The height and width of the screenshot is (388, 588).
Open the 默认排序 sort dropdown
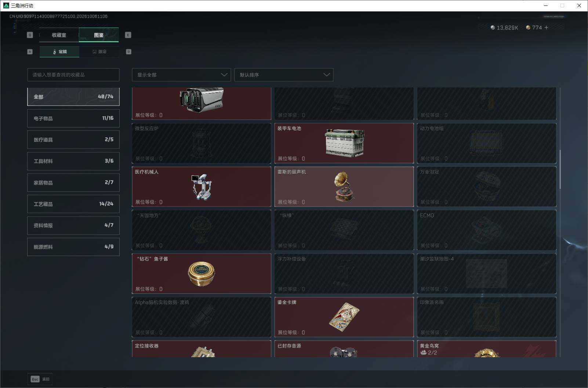(x=284, y=75)
